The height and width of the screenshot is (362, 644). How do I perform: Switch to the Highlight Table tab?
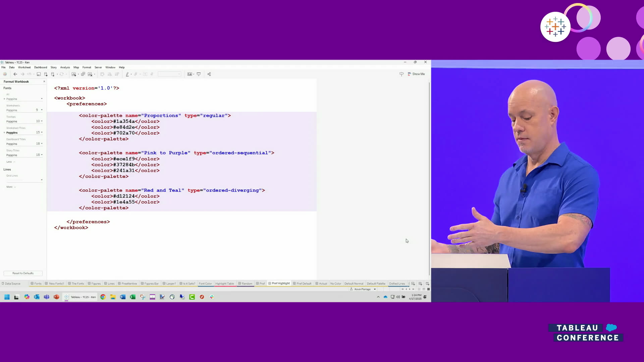coord(224,284)
